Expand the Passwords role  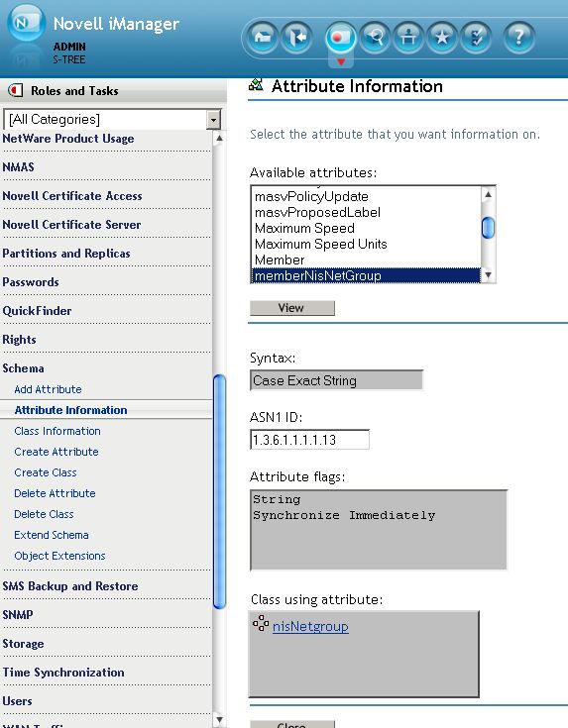(31, 282)
